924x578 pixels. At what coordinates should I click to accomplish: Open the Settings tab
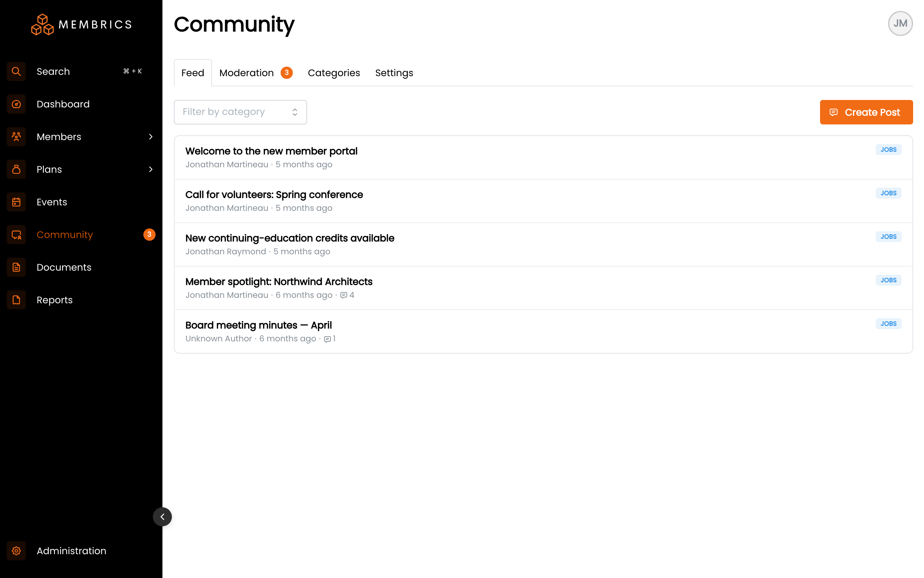[x=394, y=73]
